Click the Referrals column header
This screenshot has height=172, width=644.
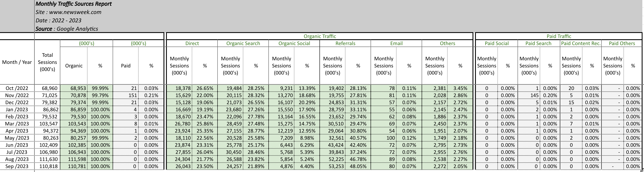(345, 43)
